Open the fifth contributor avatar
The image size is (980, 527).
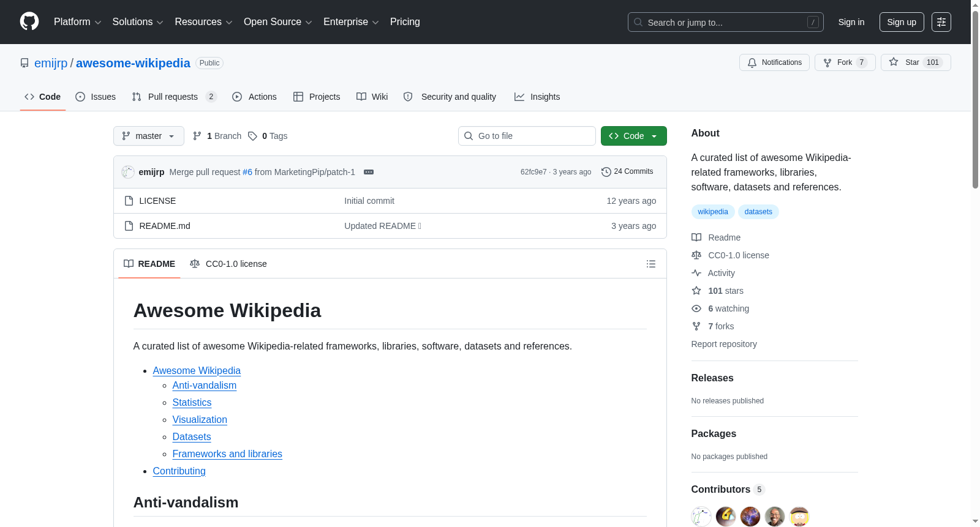799,517
